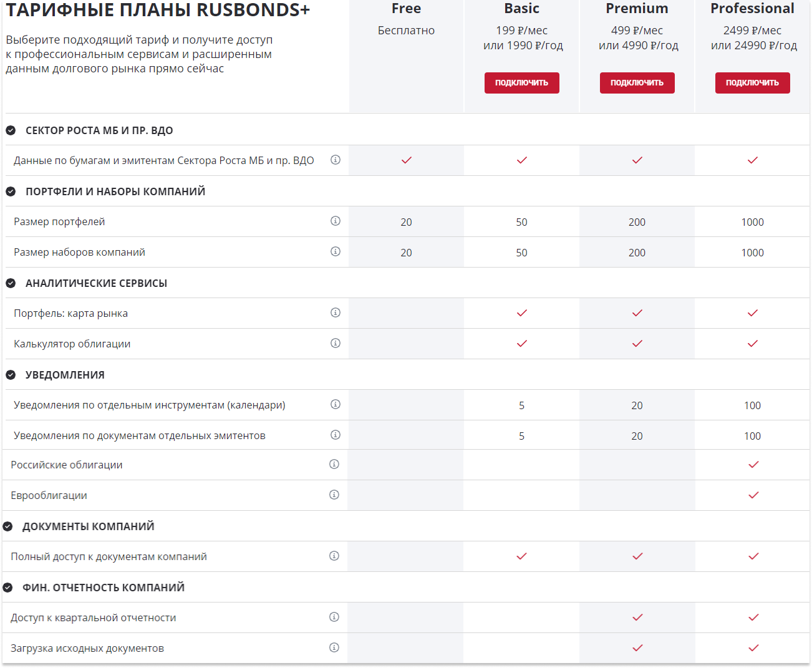
Task: Click Professional value 100 in calendar notifications row
Action: click(753, 405)
